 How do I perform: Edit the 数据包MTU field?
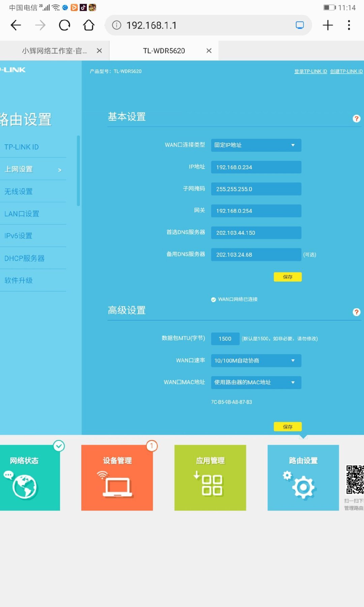(x=225, y=339)
